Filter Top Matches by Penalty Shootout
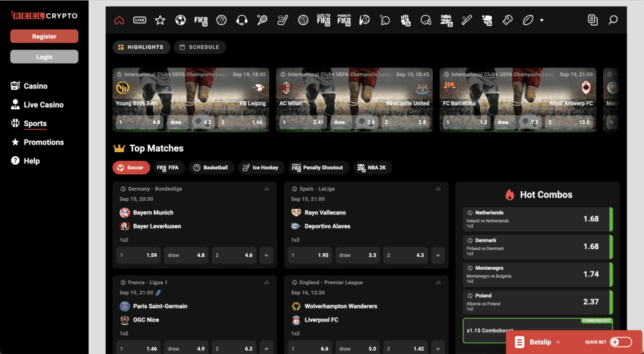 (319, 167)
